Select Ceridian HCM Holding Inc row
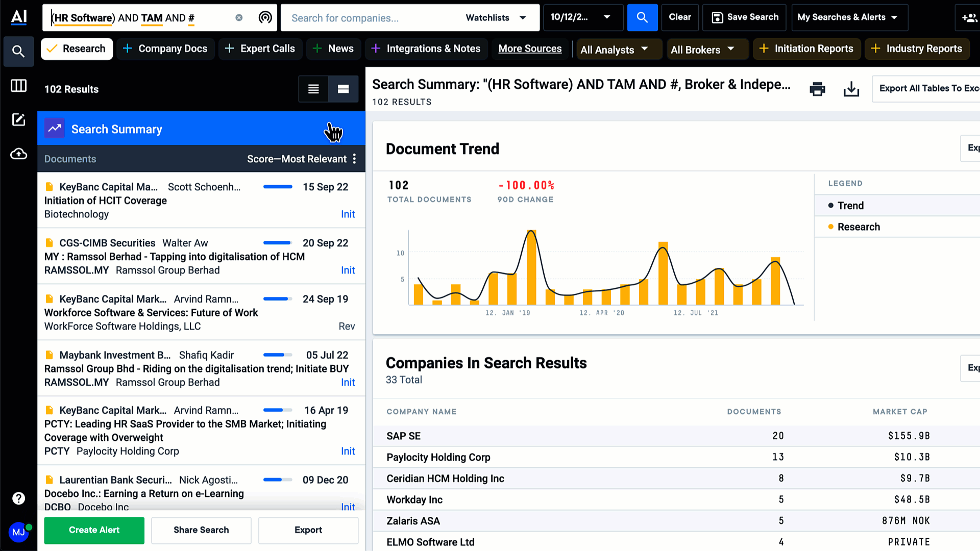Screen dimensions: 980x551 (x=676, y=479)
